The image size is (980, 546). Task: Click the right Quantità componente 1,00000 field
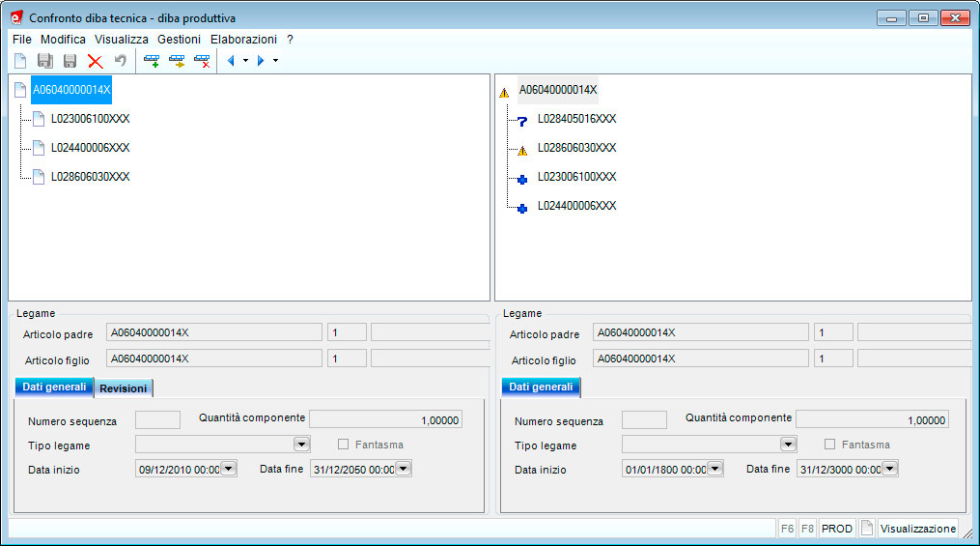pos(873,419)
